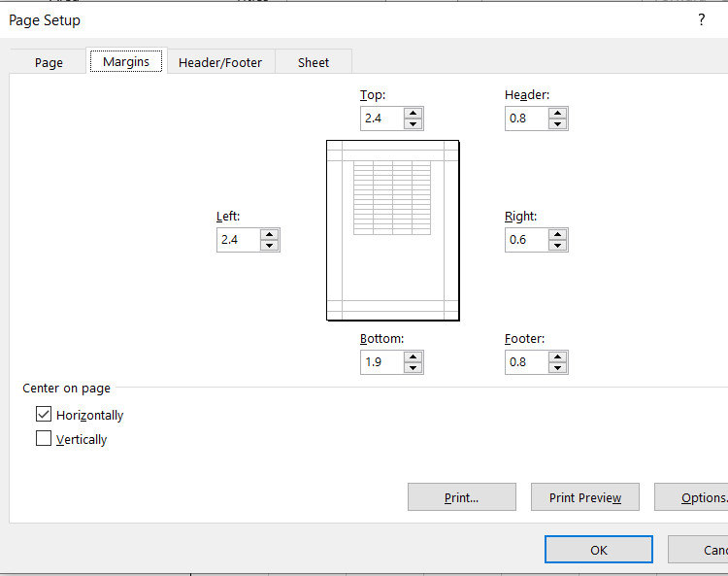Select the Margins tab

[126, 61]
